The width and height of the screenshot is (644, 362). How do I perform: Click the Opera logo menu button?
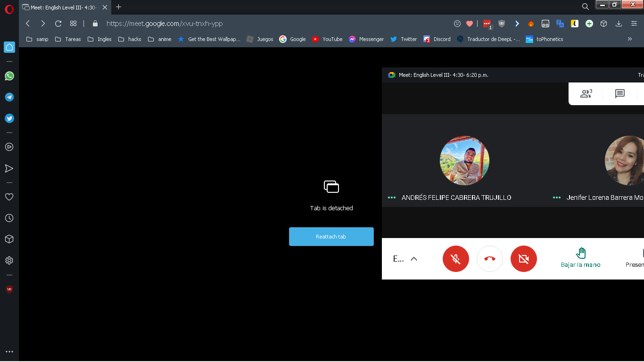(x=9, y=8)
